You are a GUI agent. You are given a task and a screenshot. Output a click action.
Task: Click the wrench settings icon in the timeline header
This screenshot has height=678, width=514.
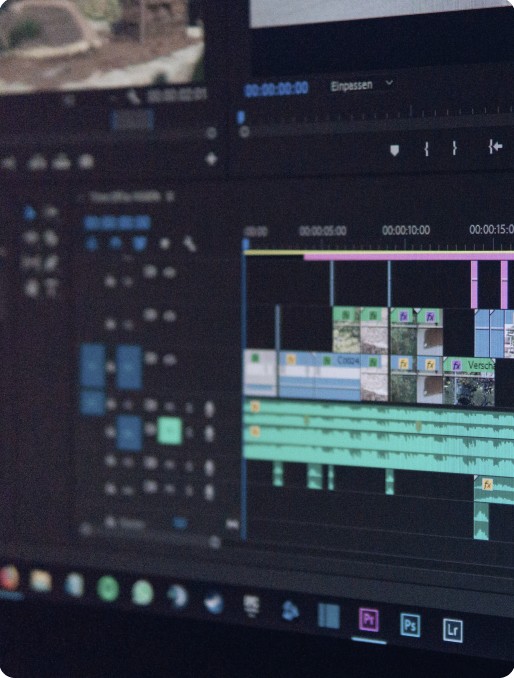[189, 245]
